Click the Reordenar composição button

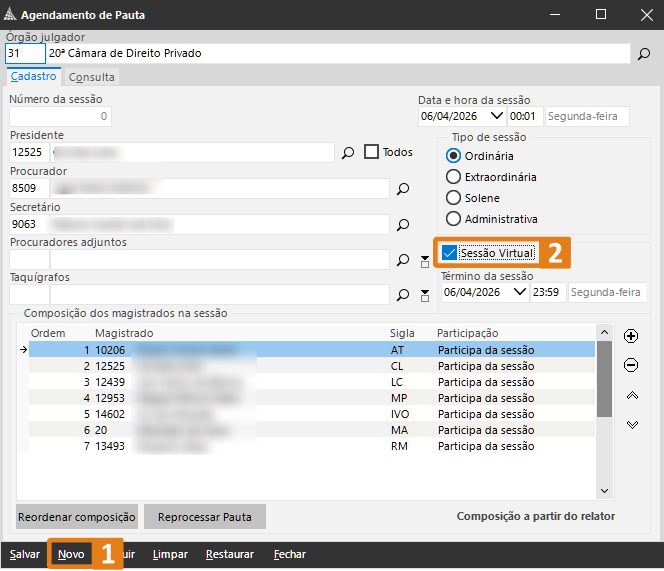click(76, 517)
